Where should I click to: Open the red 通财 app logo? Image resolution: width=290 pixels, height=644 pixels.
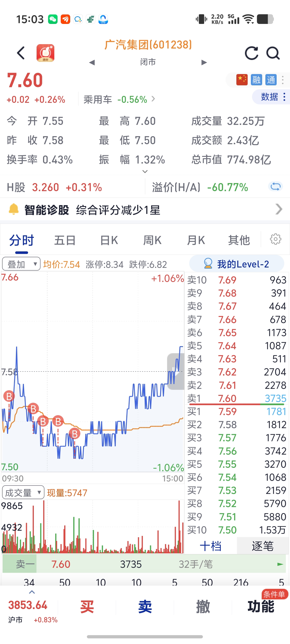point(45,53)
